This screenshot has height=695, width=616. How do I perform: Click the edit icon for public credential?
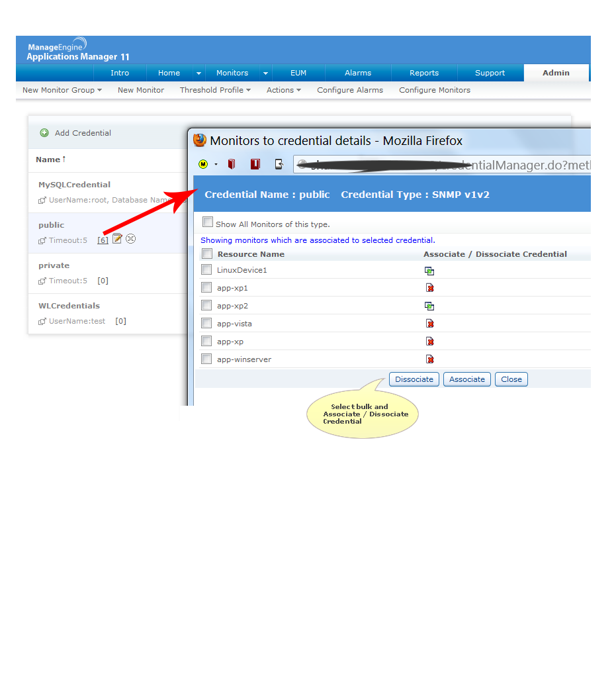[x=117, y=238]
